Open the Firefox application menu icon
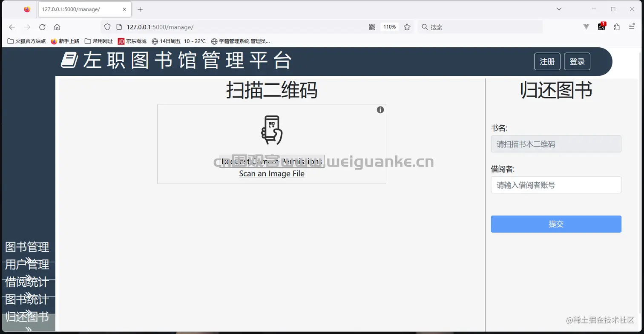The height and width of the screenshot is (334, 644). coord(632,26)
